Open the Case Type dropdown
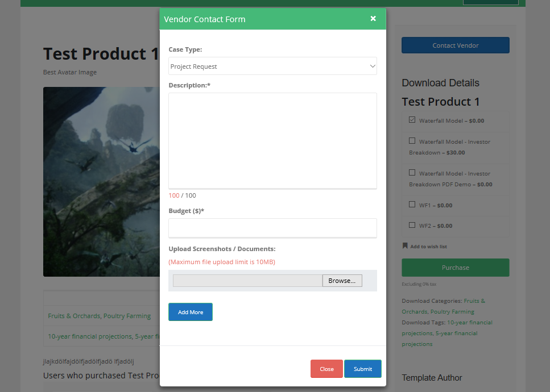 [x=272, y=66]
